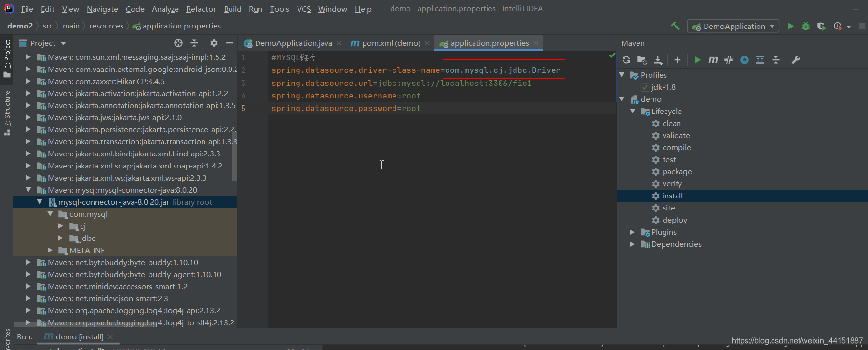Toggle Maven offline mode
This screenshot has height=350, width=868.
tap(729, 60)
